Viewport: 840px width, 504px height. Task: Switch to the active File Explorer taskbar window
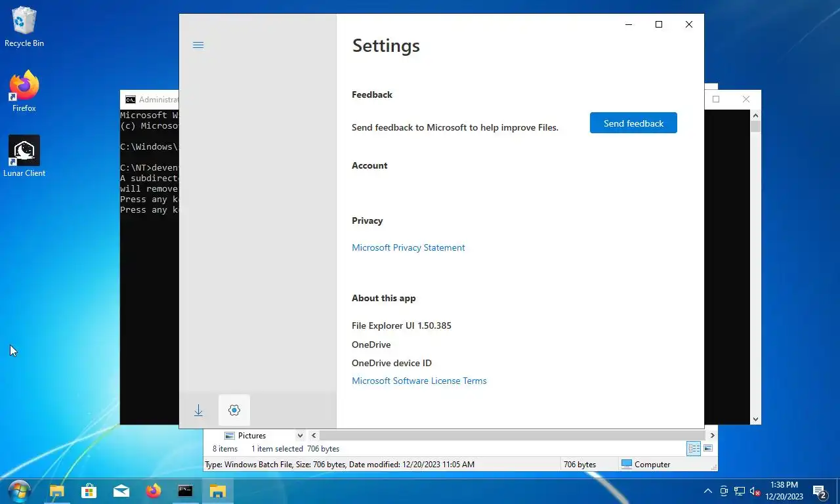[218, 491]
